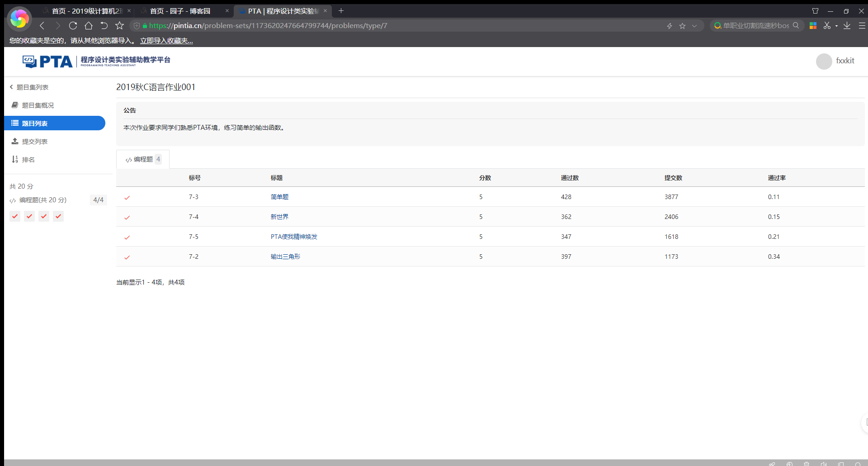Screen dimensions: 868x466
Task: Click the volume icon in status bar
Action: (x=824, y=464)
